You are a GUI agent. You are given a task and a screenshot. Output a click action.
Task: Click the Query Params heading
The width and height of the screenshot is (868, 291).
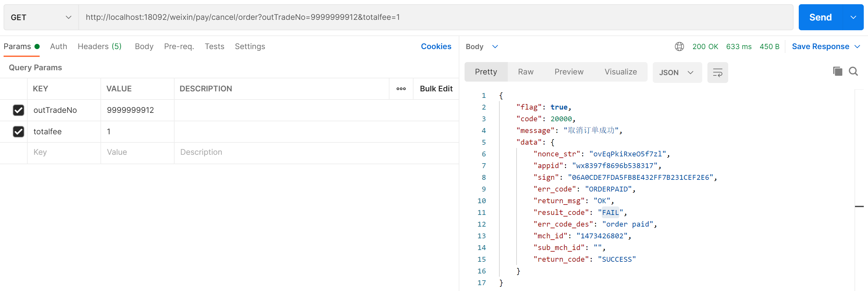click(35, 67)
